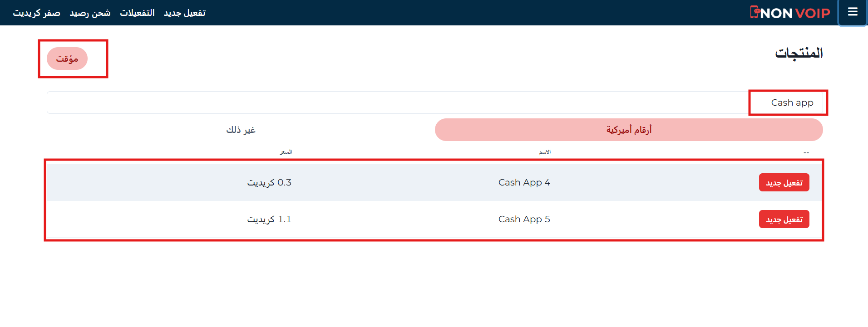The image size is (868, 327).
Task: Focus the Cash app search field
Action: coord(435,102)
